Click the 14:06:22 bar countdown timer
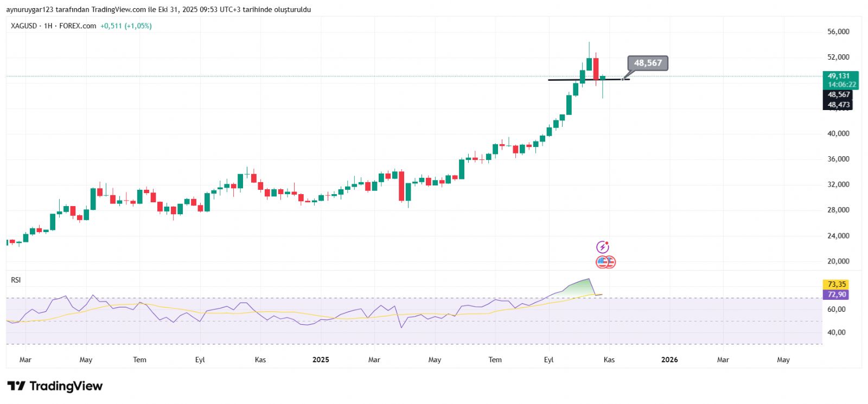 pyautogui.click(x=841, y=85)
